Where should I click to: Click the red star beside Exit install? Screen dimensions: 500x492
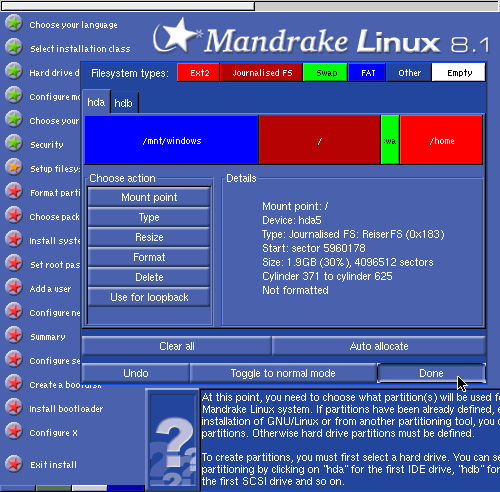14,464
